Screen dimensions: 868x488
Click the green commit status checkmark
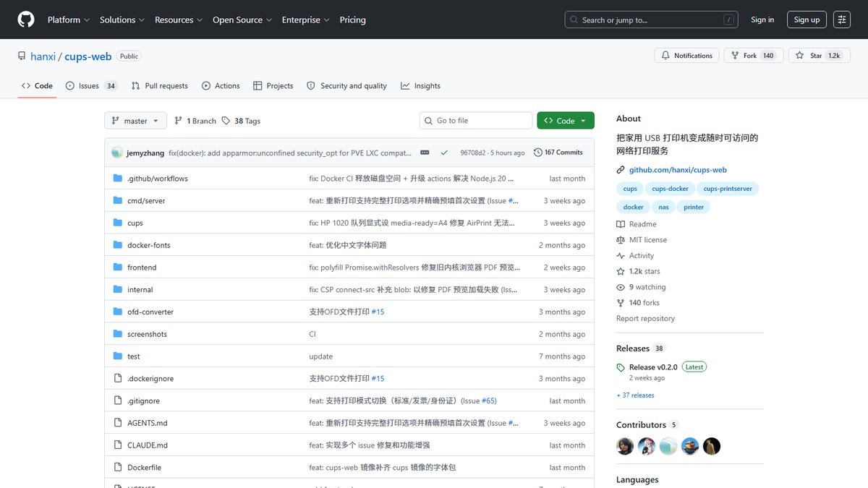click(x=444, y=153)
